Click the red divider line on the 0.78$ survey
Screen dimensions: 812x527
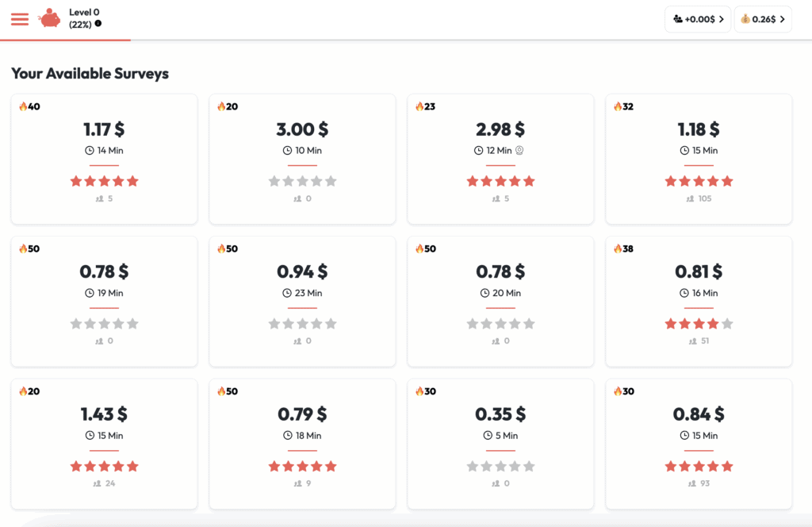click(104, 308)
